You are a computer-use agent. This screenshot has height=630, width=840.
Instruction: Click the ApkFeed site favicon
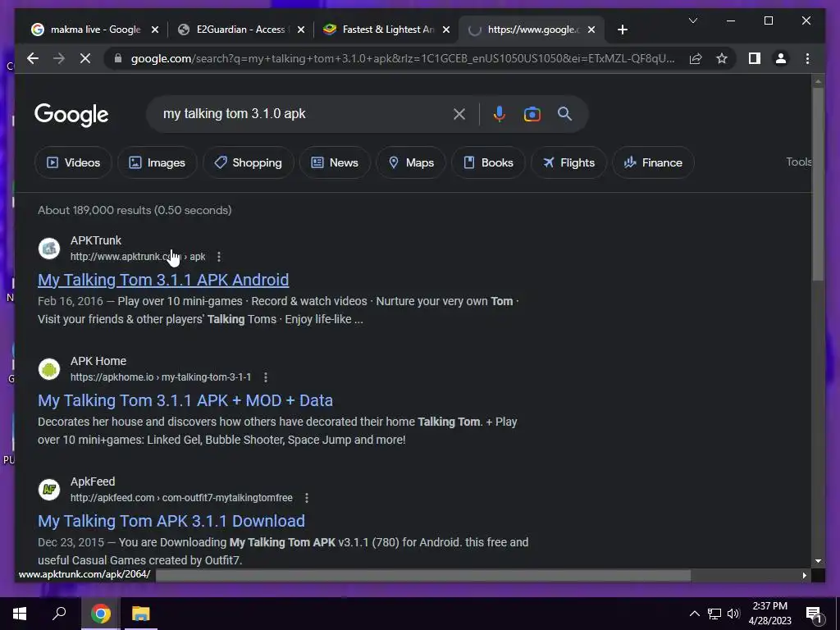tap(48, 490)
